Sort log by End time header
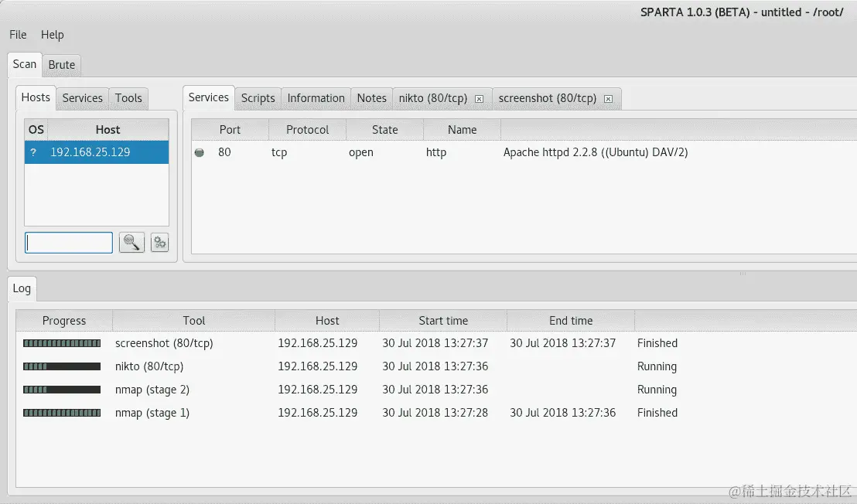This screenshot has width=857, height=504. (571, 321)
